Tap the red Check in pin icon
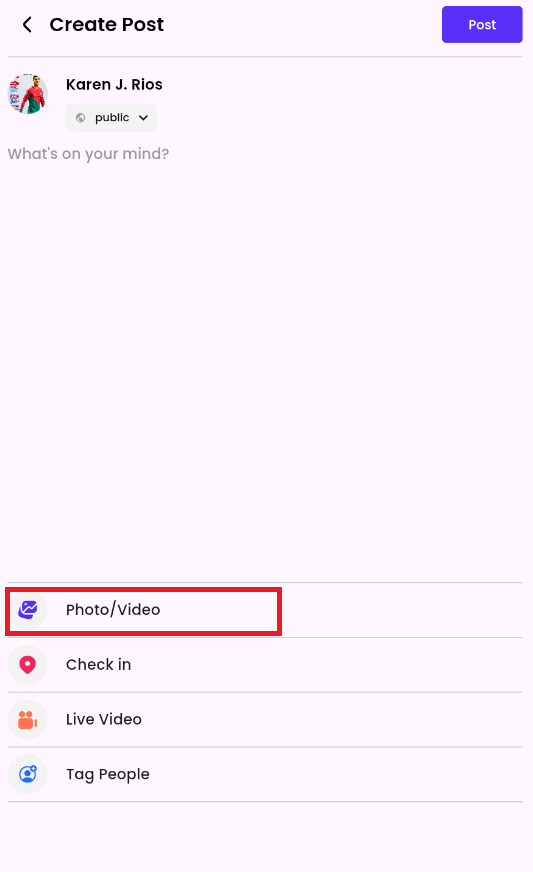Image resolution: width=533 pixels, height=872 pixels. coord(27,665)
